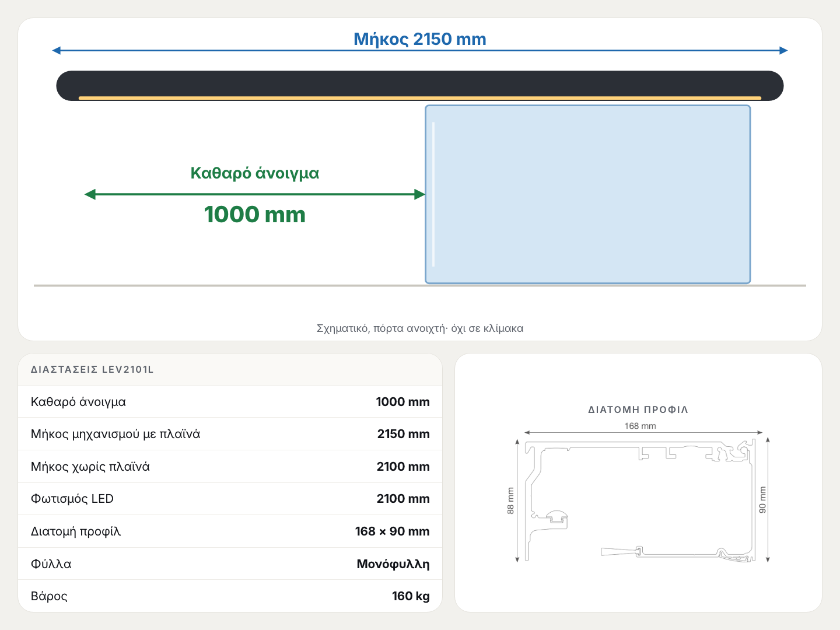The width and height of the screenshot is (840, 630).
Task: Click the 'Μήκος 2150 mm' heading
Action: (x=420, y=39)
